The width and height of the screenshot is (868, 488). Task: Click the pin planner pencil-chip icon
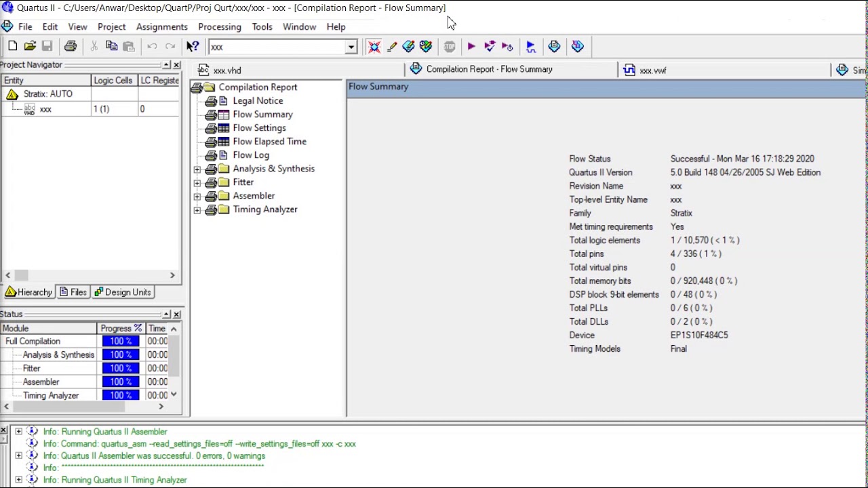[x=408, y=46]
